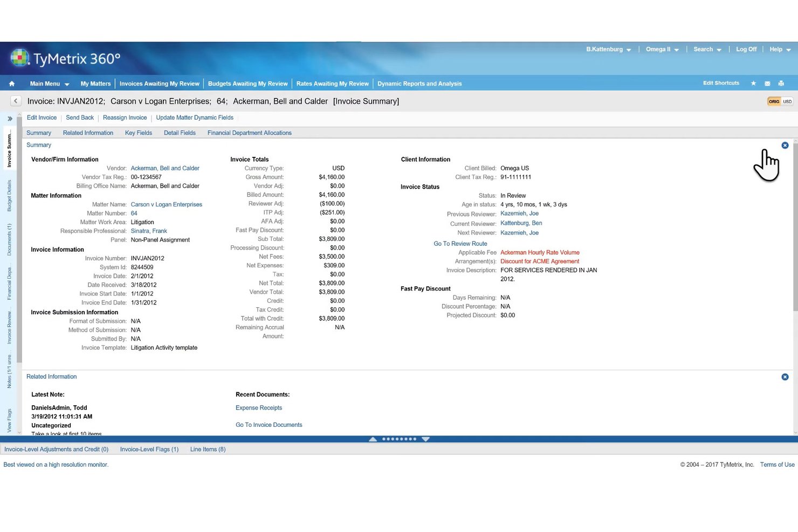Open Ackerman Hourly Rate Volume arrangement
Viewport: 798px width, 532px height.
pos(540,252)
